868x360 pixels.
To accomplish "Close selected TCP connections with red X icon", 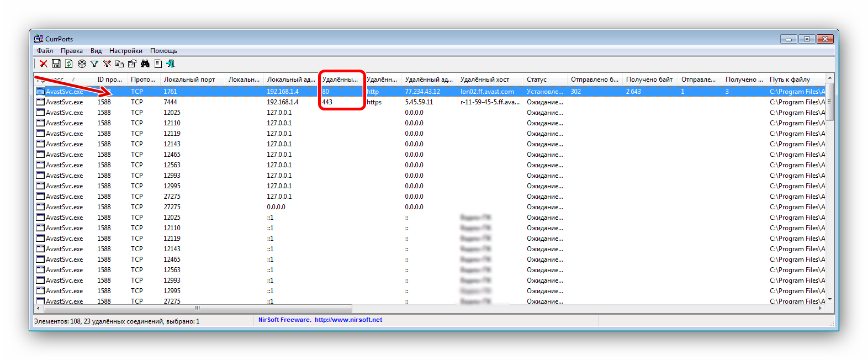I will click(x=43, y=63).
